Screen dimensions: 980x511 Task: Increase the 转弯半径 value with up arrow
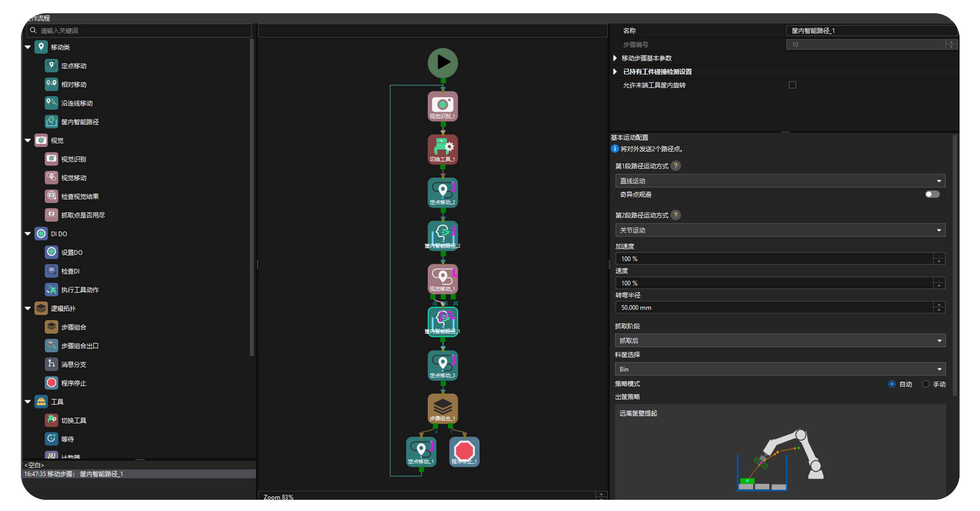click(939, 304)
